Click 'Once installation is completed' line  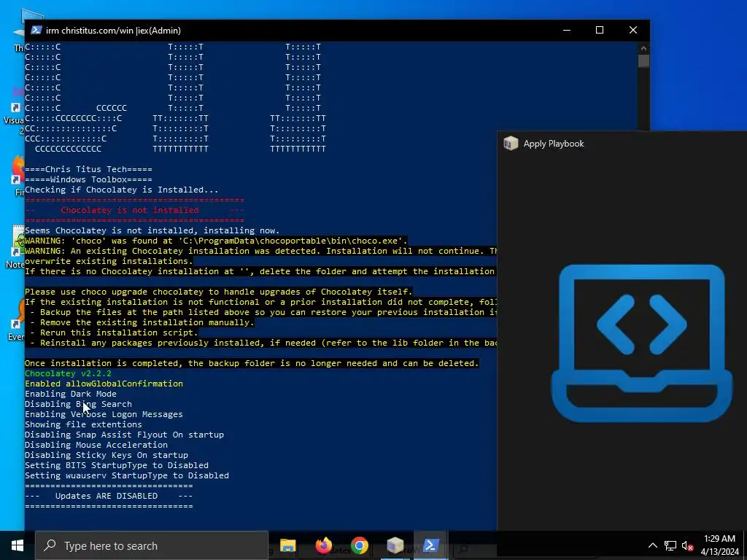point(252,363)
